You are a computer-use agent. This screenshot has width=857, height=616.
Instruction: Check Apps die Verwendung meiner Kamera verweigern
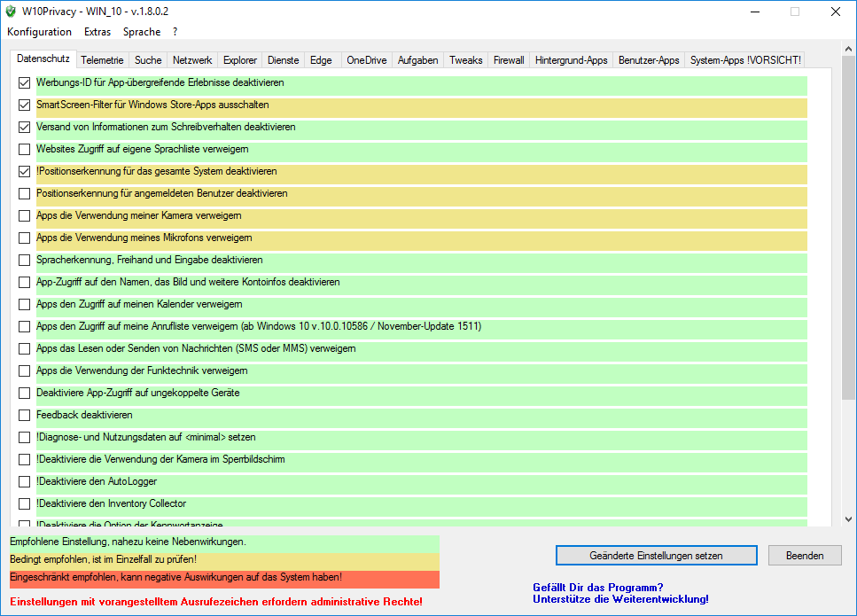coord(24,216)
